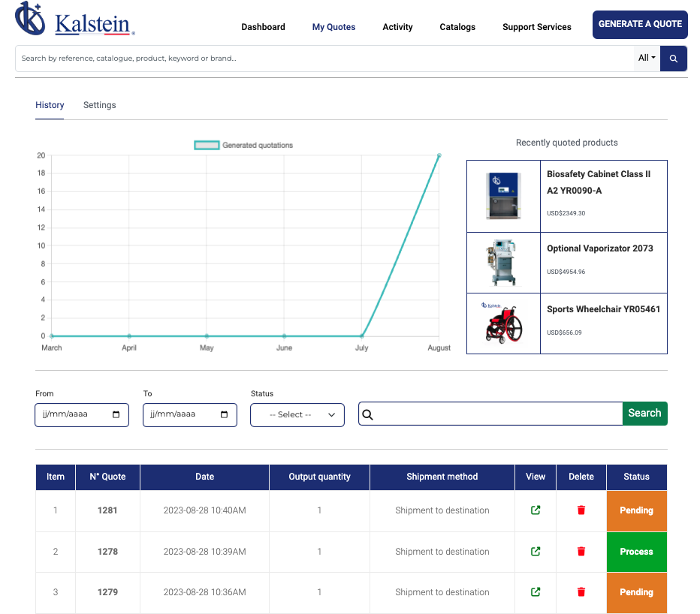The height and width of the screenshot is (614, 700).
Task: Switch to the Settings tab
Action: [x=99, y=105]
